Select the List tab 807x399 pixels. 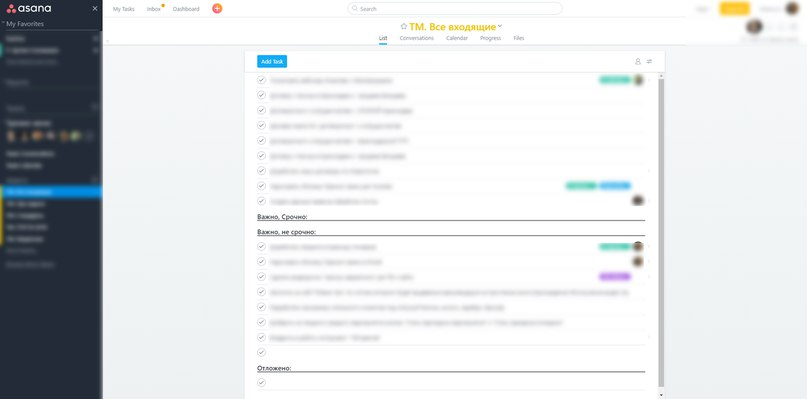(x=383, y=38)
